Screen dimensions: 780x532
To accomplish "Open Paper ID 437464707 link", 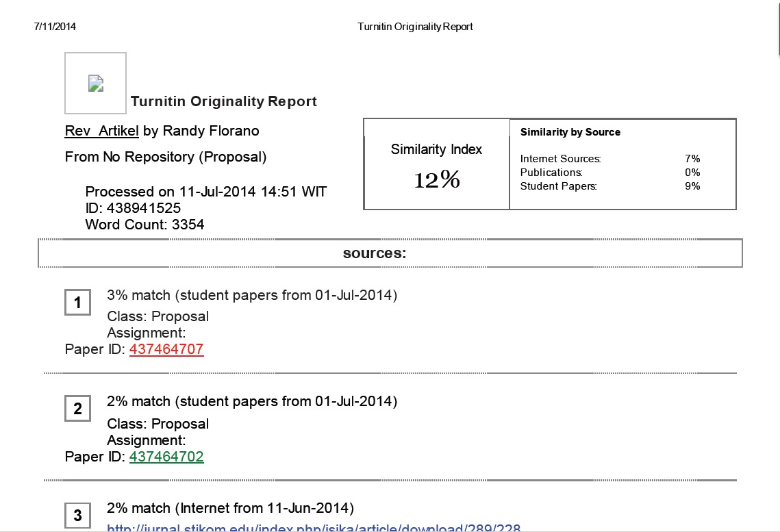I will [x=166, y=349].
